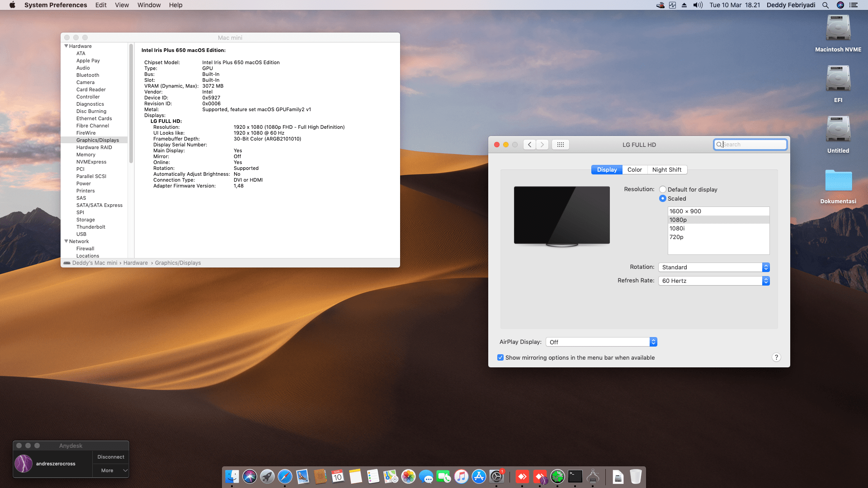The height and width of the screenshot is (488, 868).
Task: Launch Terminal from the Dock
Action: 575,476
